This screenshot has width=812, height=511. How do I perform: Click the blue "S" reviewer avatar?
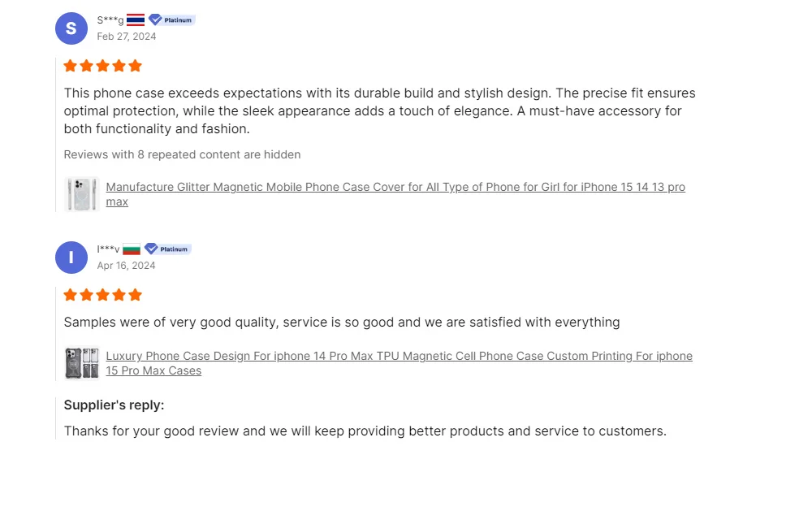[71, 28]
